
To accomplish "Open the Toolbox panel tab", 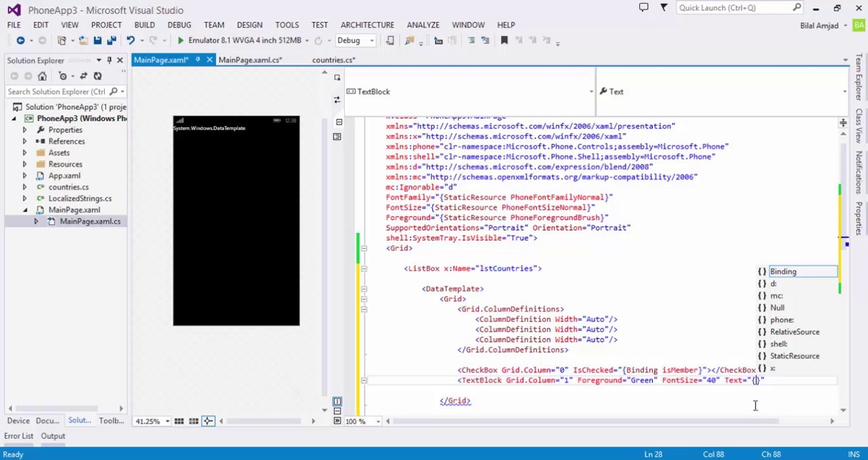I will (x=111, y=420).
